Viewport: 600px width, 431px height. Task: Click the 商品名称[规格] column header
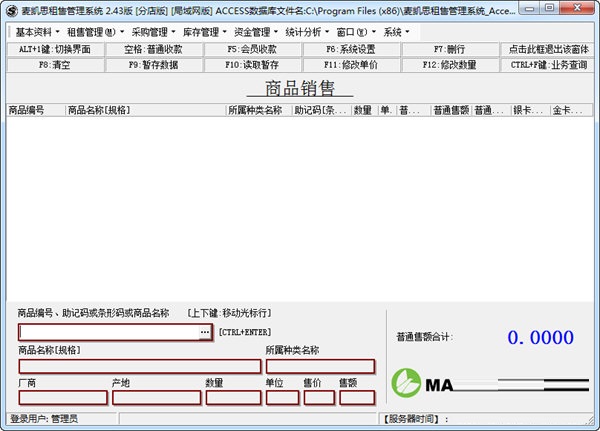[x=146, y=110]
